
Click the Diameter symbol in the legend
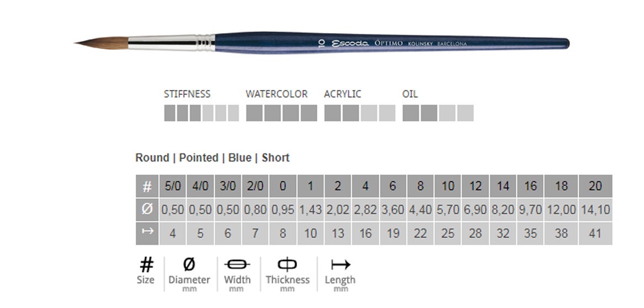click(189, 264)
